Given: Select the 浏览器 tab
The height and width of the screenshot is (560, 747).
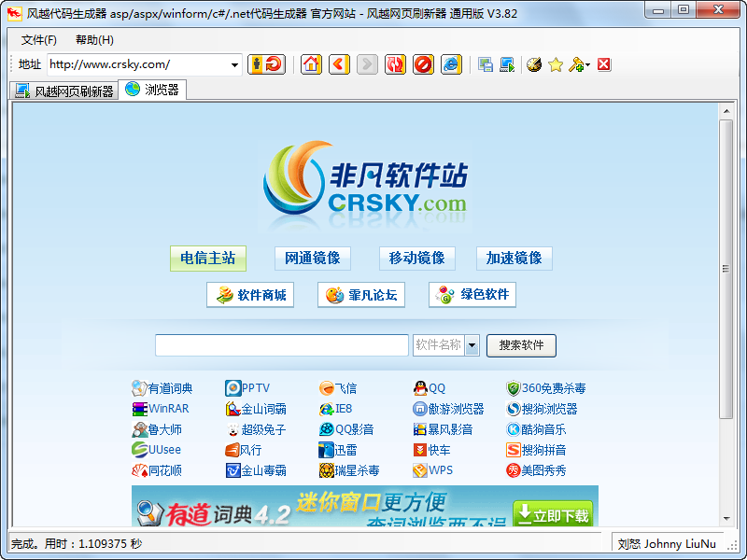Looking at the screenshot, I should pos(152,90).
